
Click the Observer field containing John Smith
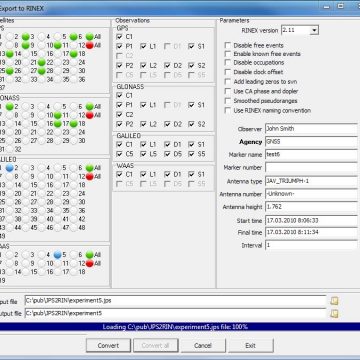[x=311, y=129]
